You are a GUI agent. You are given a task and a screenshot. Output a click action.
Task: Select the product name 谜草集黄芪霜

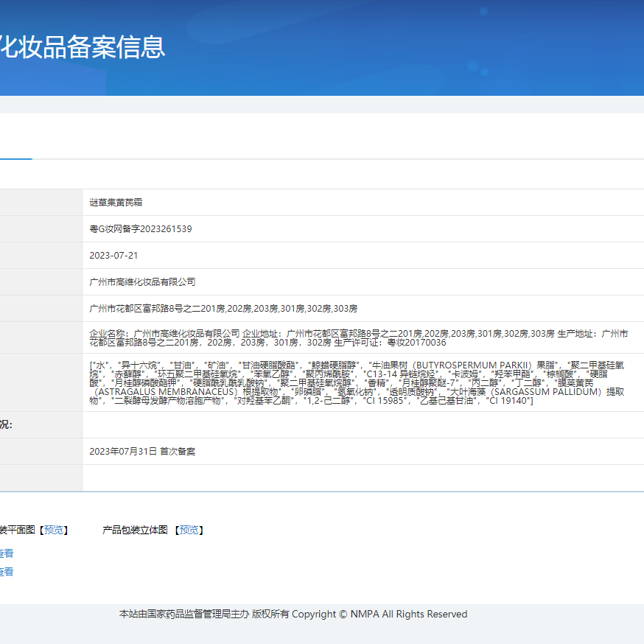click(x=116, y=202)
